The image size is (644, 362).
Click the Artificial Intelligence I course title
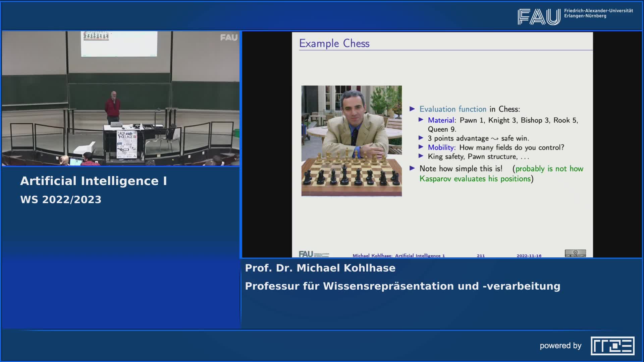94,181
